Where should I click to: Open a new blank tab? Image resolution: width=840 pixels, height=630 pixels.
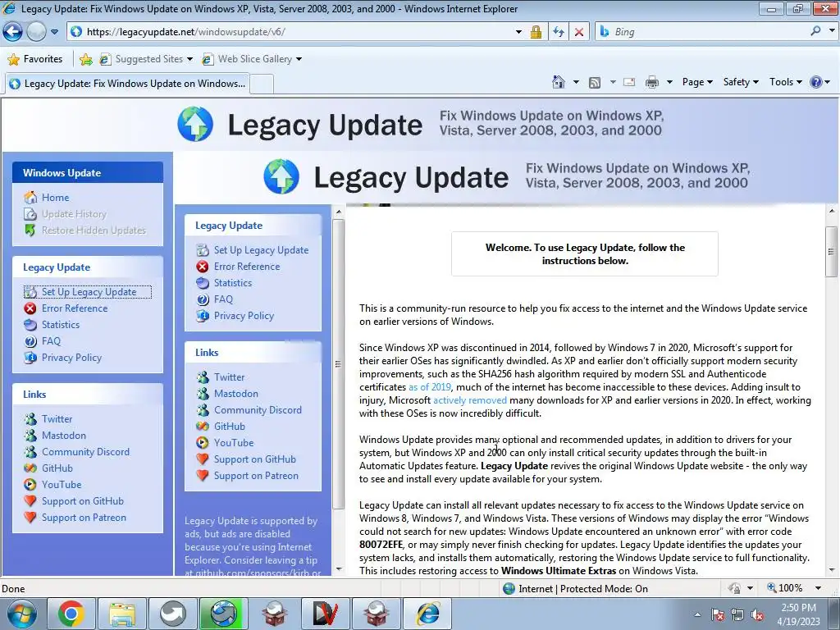[262, 84]
